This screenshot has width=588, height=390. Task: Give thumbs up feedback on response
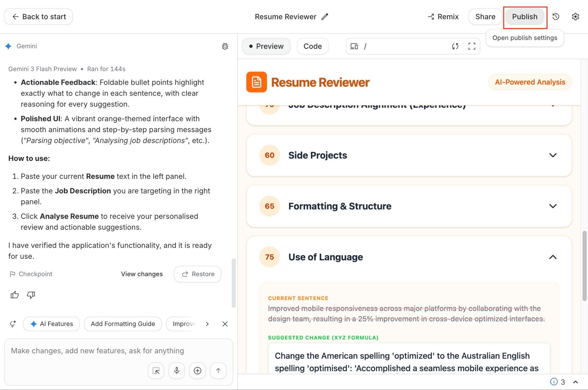click(15, 295)
